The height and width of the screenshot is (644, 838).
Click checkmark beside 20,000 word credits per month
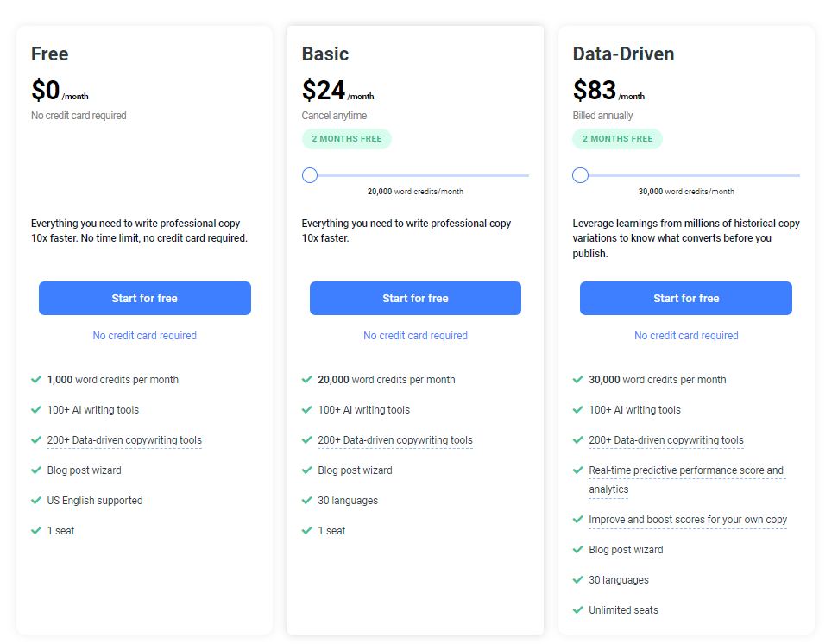pyautogui.click(x=307, y=379)
